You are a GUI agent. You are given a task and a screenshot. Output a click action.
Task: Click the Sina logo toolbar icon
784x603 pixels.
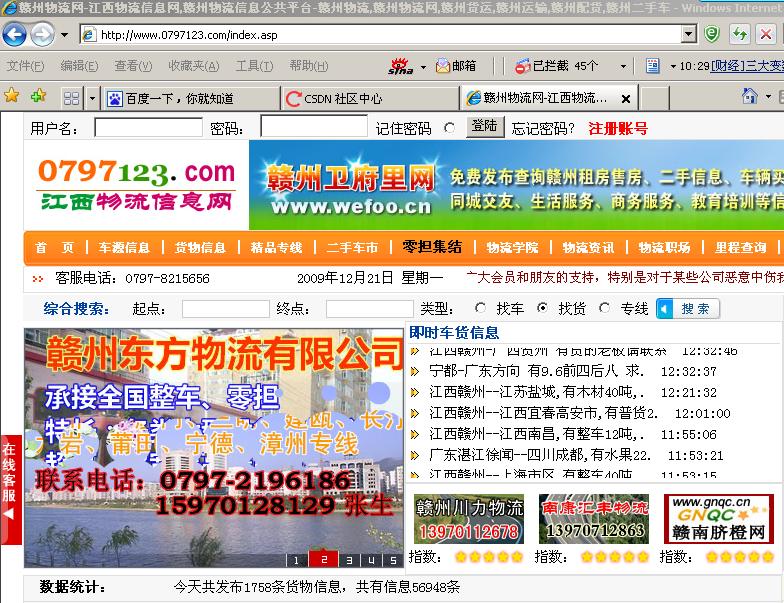pos(401,66)
